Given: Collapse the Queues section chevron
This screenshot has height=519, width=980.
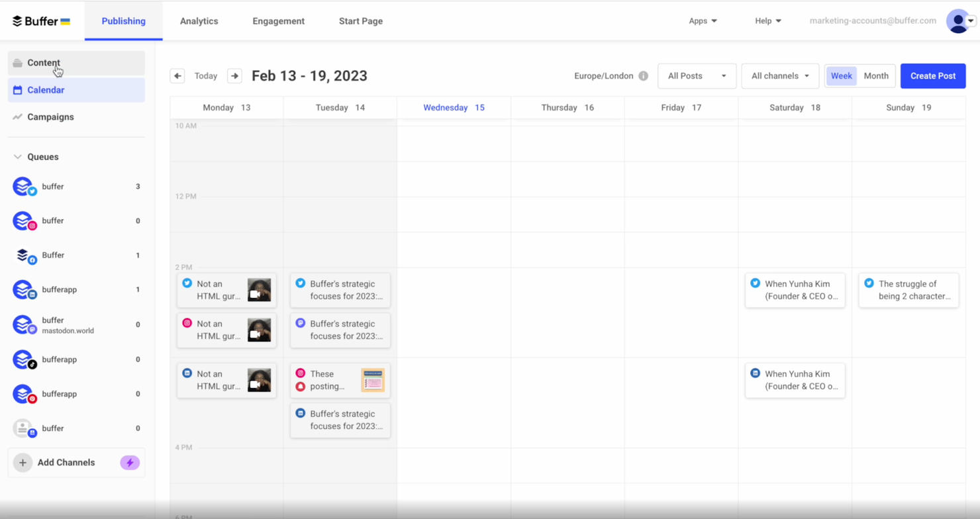Looking at the screenshot, I should point(18,157).
